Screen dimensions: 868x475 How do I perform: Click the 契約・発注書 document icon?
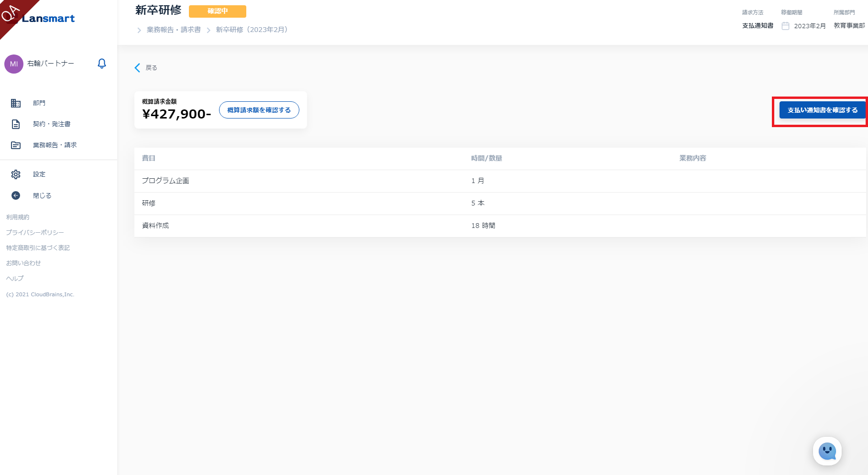[16, 124]
